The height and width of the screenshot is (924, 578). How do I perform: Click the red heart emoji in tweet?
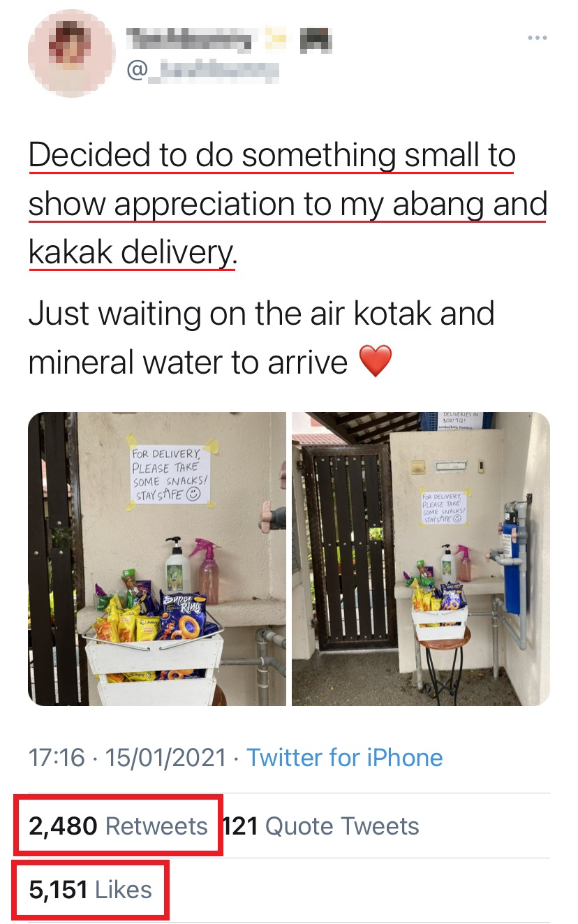coord(375,362)
